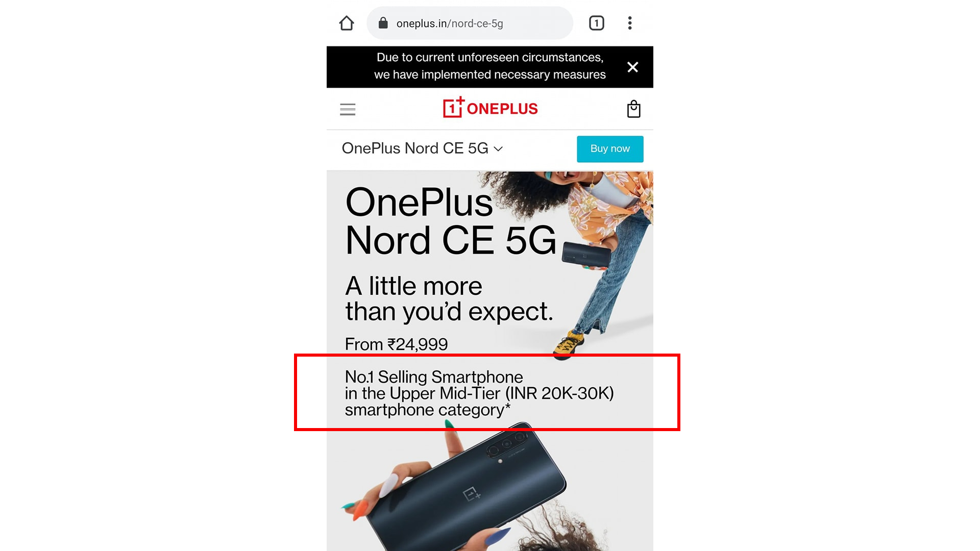Open the hamburger navigation menu
This screenshot has height=551, width=980.
coord(348,109)
